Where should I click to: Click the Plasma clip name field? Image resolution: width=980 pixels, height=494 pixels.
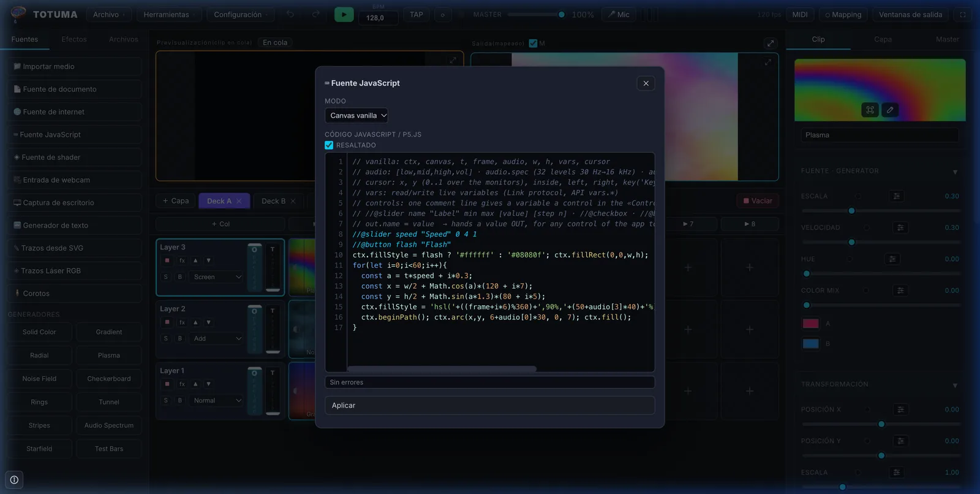880,135
